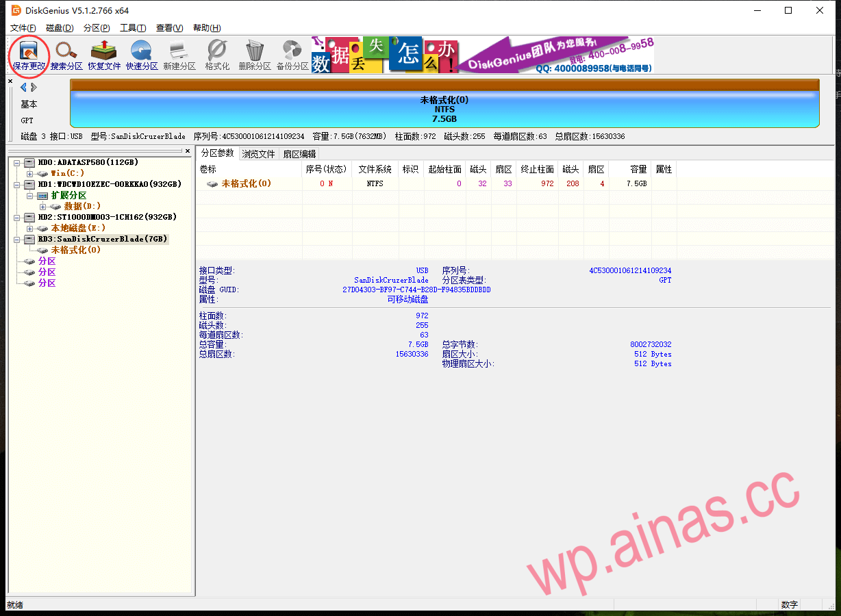This screenshot has width=841, height=616.
Task: Select HD1:WDCWD10EZEC-00RKKA0(932GB) in the tree
Action: [110, 185]
